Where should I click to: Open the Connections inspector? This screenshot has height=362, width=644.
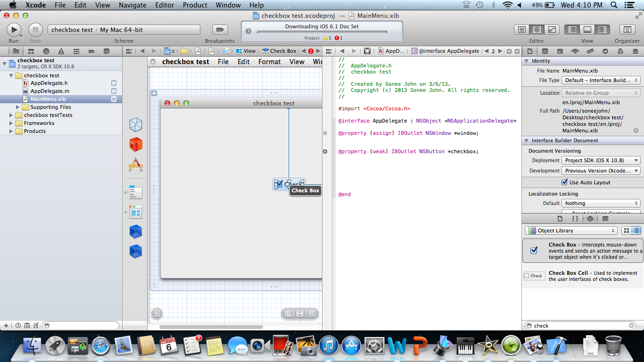click(606, 51)
